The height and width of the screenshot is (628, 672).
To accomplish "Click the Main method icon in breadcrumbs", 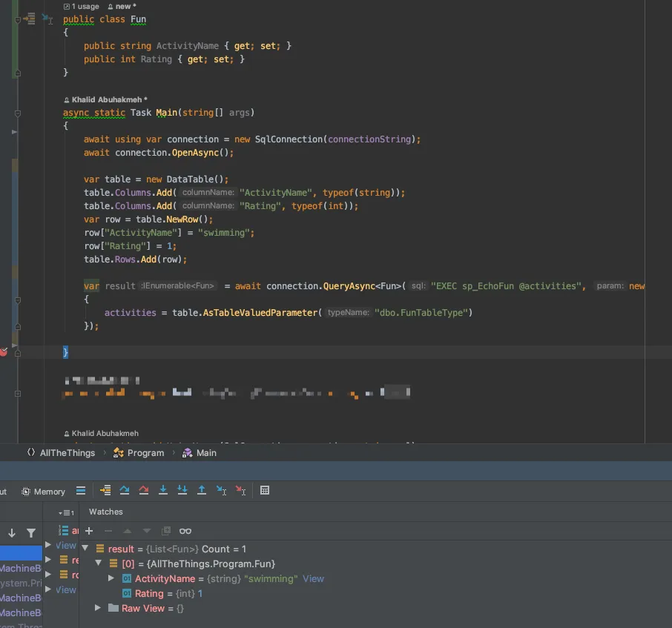I will (188, 453).
